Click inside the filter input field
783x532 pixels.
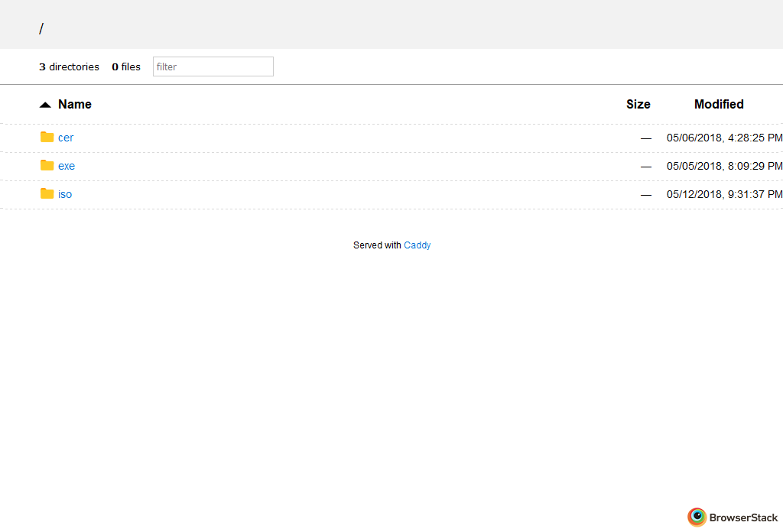pyautogui.click(x=213, y=66)
